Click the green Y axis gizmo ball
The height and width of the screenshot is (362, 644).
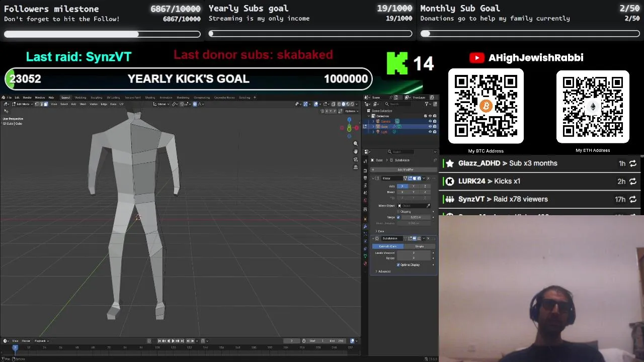coord(349,129)
